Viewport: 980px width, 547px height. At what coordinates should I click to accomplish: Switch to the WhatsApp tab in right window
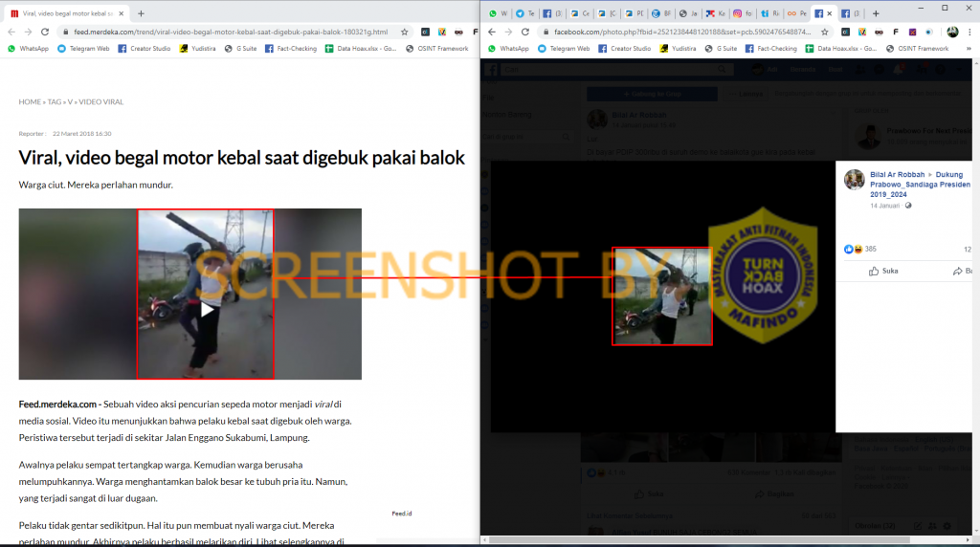(498, 13)
